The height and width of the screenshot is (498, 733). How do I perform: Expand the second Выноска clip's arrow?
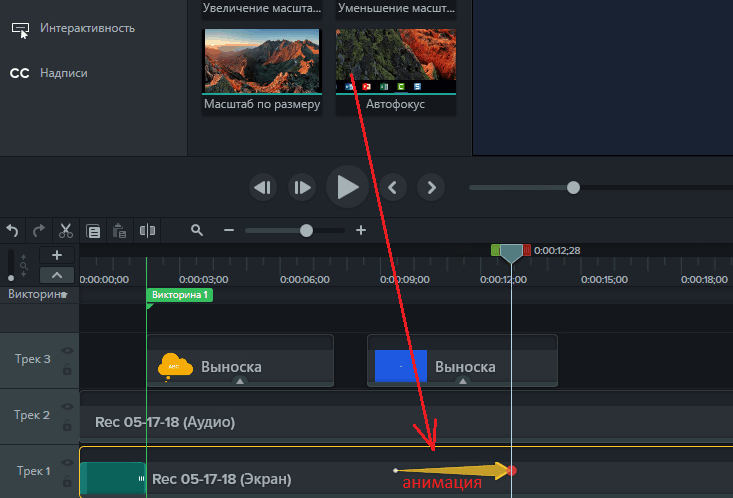click(462, 381)
